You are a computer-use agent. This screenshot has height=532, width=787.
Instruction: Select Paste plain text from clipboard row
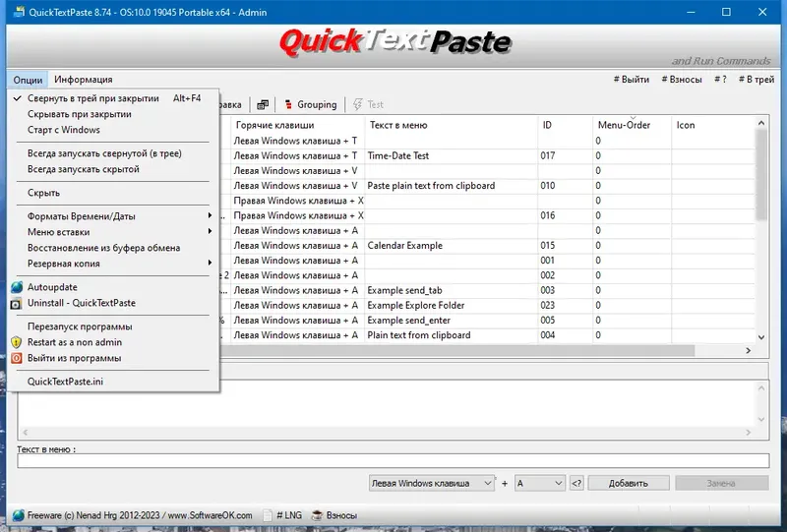(486, 186)
